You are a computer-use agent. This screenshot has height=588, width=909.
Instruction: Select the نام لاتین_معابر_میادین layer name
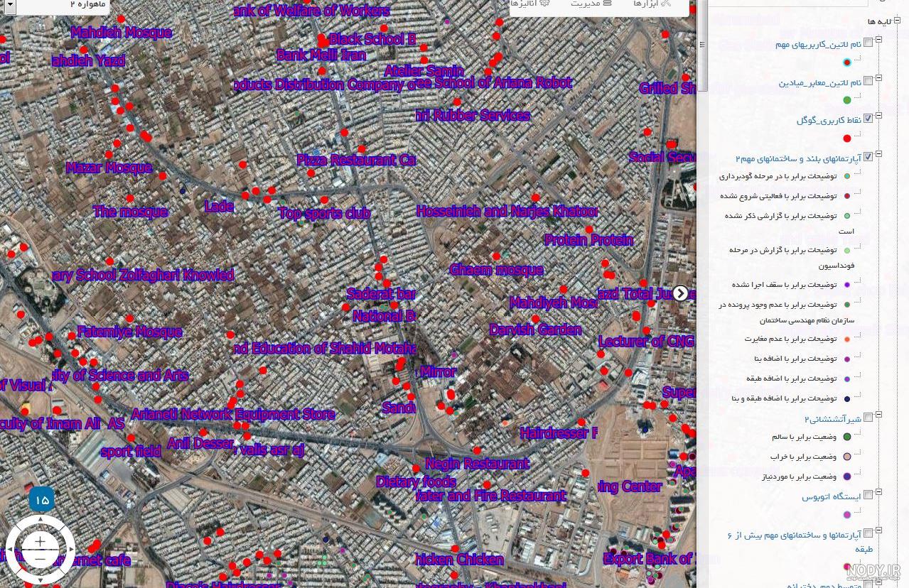819,82
